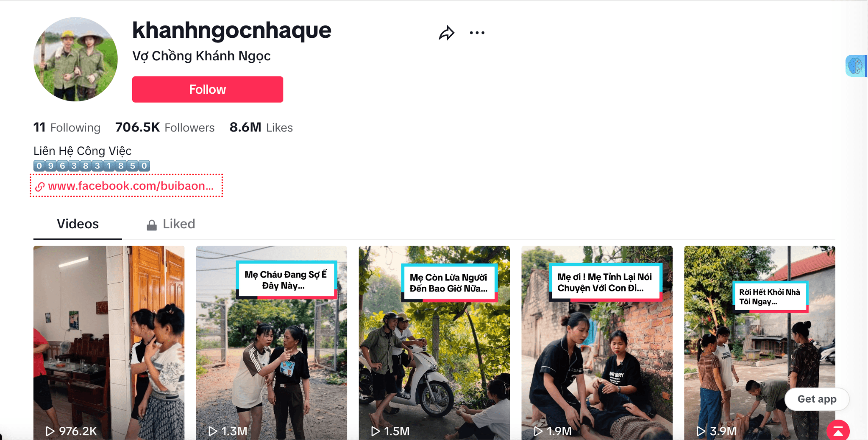This screenshot has height=440, width=868.
Task: Open the Get app button
Action: click(x=817, y=399)
